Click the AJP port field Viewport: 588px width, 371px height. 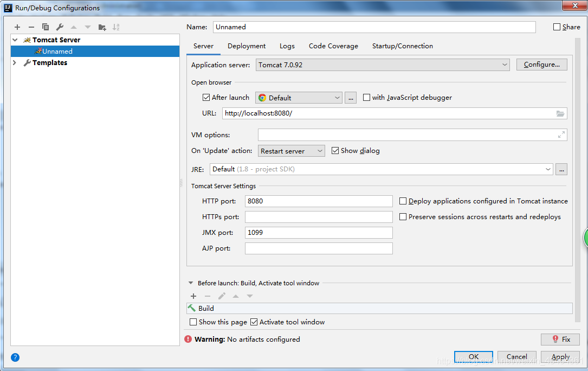pos(319,248)
